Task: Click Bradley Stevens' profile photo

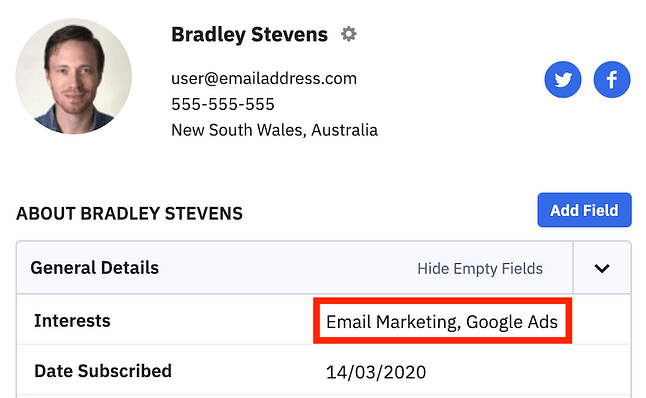Action: [74, 76]
